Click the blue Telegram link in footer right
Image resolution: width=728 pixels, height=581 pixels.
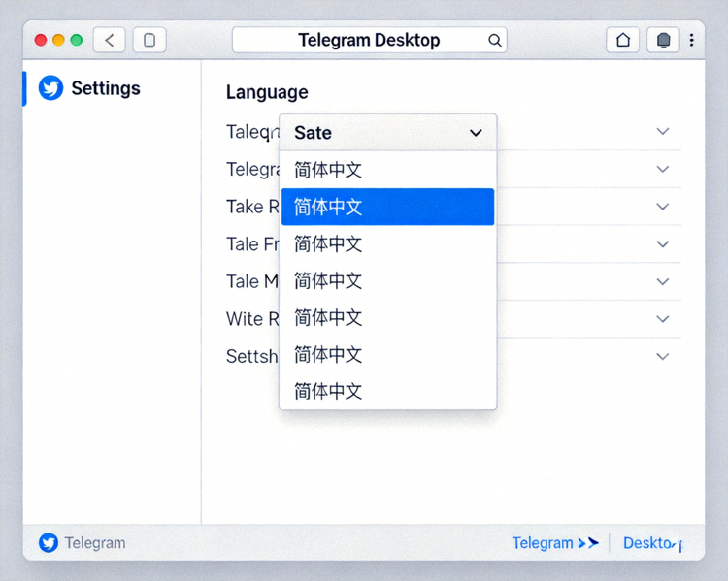(x=543, y=543)
